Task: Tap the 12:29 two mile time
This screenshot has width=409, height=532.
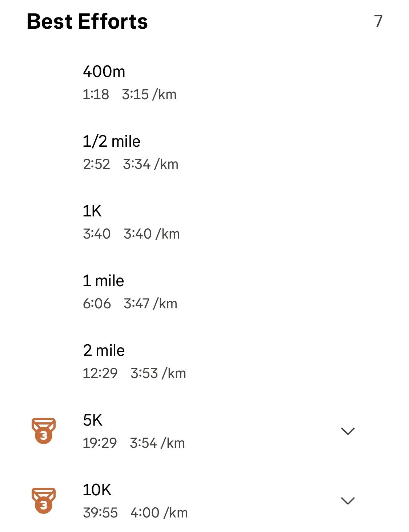Action: (x=100, y=373)
